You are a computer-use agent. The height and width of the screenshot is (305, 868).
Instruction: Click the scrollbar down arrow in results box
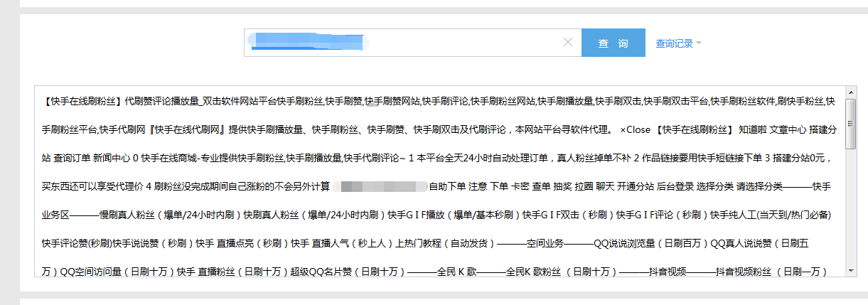tap(850, 270)
